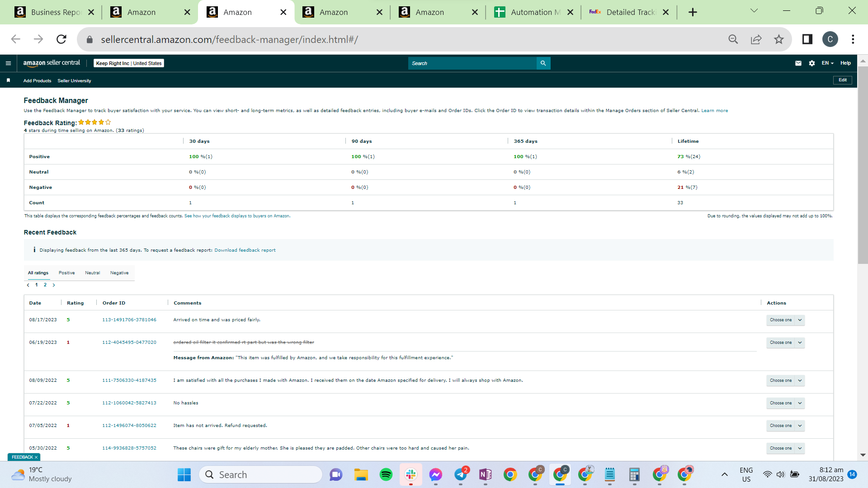868x488 pixels.
Task: Click the Keep Right Inc account switcher
Action: click(129, 63)
